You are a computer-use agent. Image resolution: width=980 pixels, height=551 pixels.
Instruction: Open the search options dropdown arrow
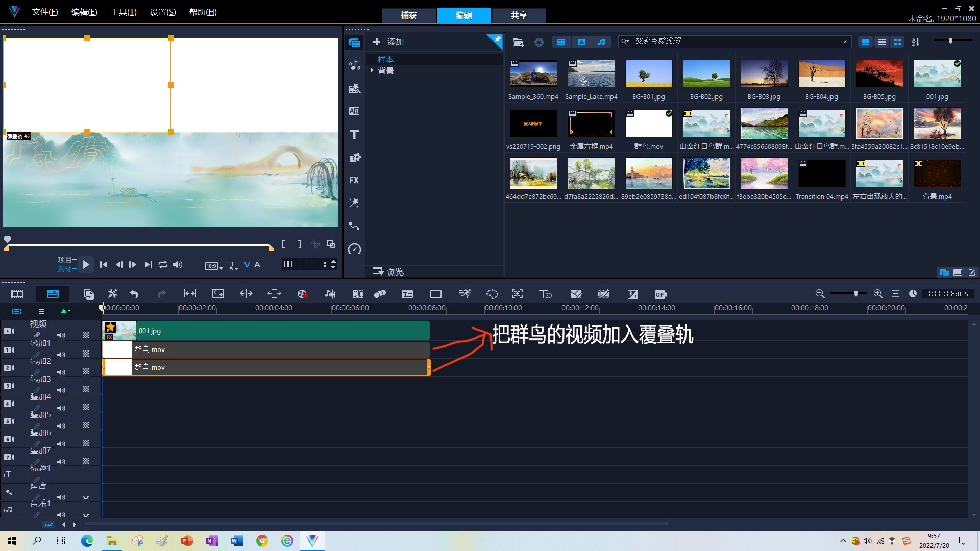[x=625, y=41]
